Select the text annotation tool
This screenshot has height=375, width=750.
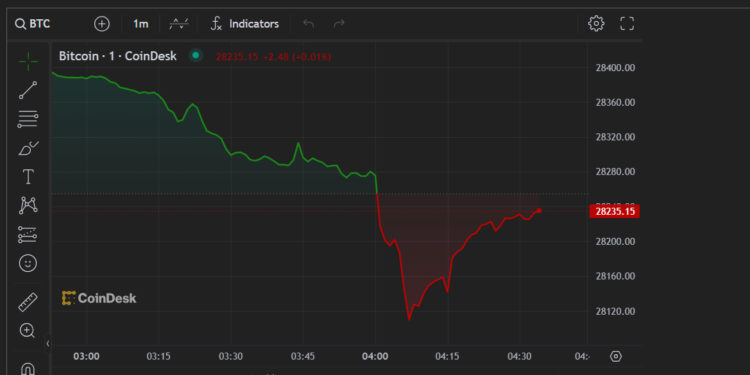(28, 176)
